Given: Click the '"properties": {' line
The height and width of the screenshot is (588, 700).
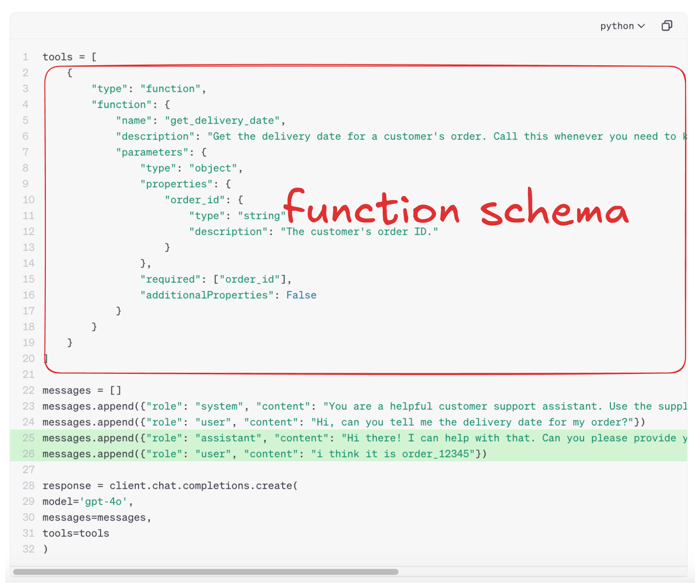Looking at the screenshot, I should tap(185, 184).
